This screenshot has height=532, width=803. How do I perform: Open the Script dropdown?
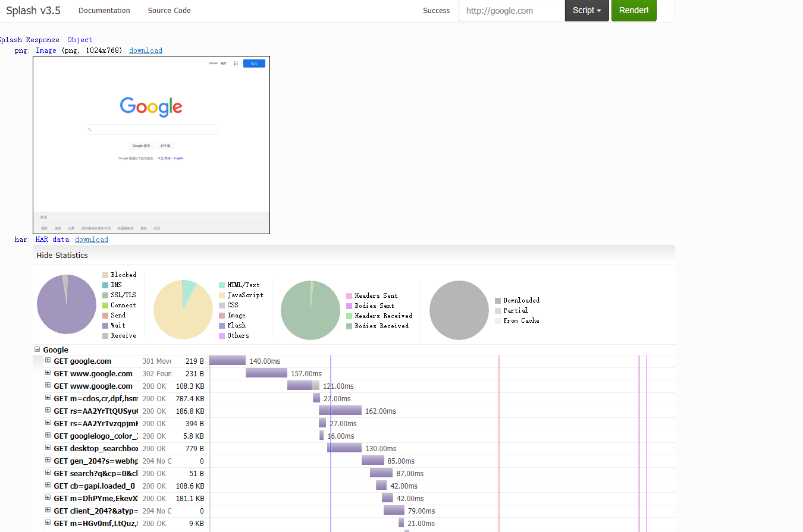coord(587,11)
